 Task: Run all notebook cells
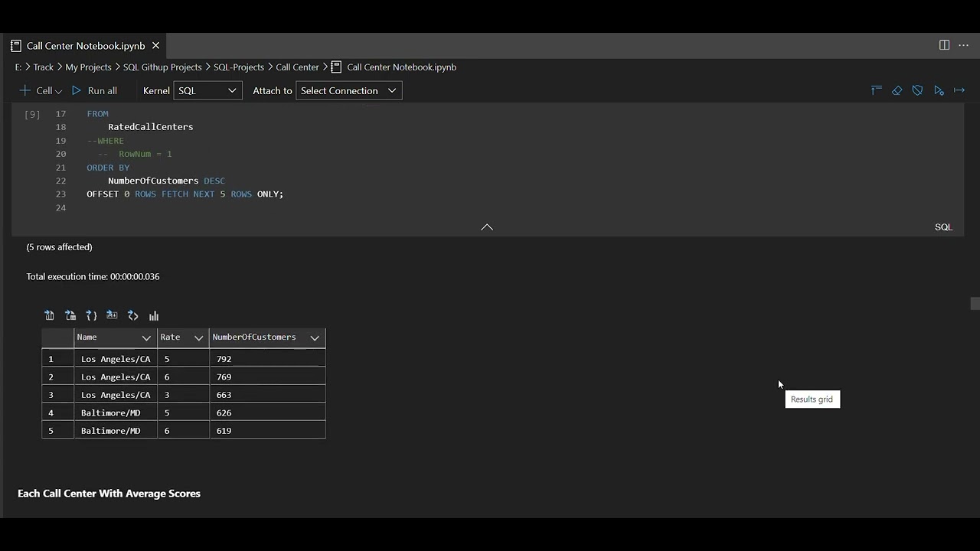[x=94, y=90]
